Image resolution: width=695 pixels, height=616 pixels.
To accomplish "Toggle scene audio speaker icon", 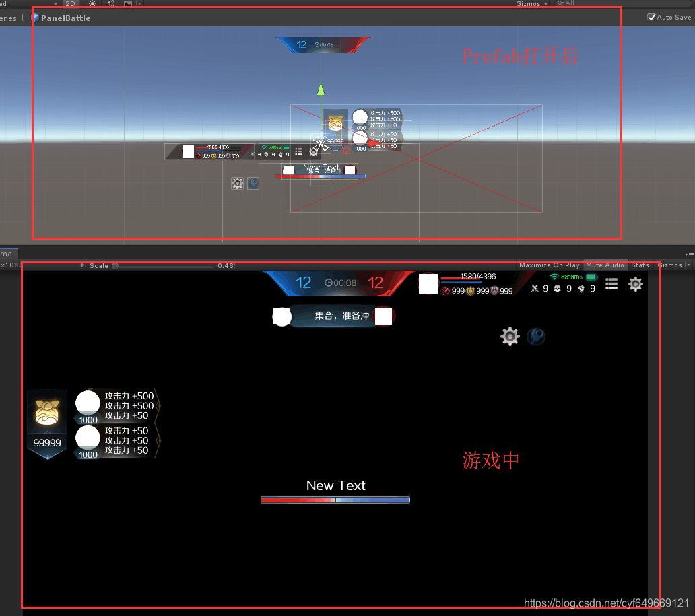I will point(110,3).
